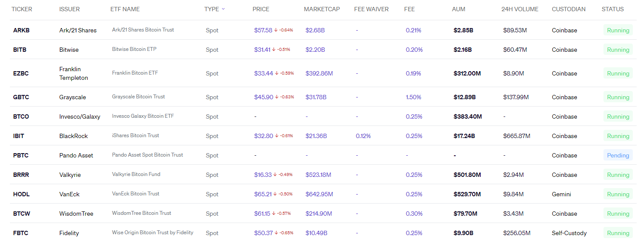The image size is (644, 242).
Task: Click the BRRR price down arrow
Action: [x=275, y=175]
